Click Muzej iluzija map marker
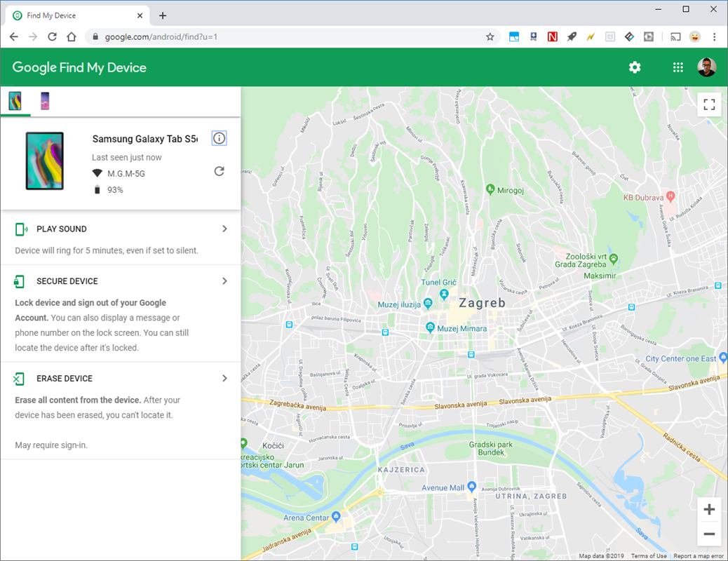Viewport: 728px width, 561px height. tap(428, 304)
